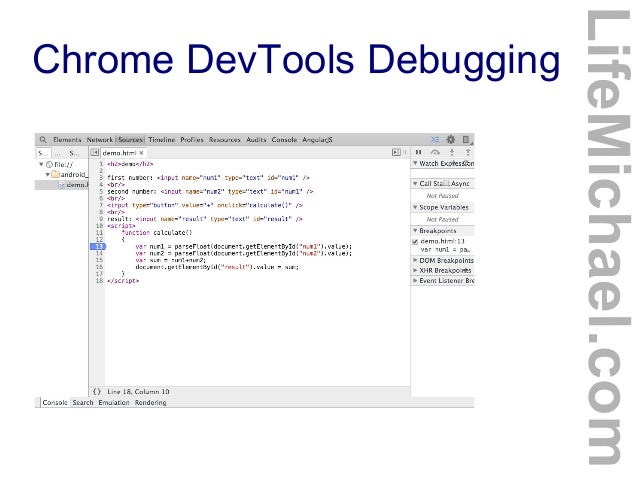Image resolution: width=638 pixels, height=479 pixels.
Task: Step into next function call
Action: tap(452, 152)
